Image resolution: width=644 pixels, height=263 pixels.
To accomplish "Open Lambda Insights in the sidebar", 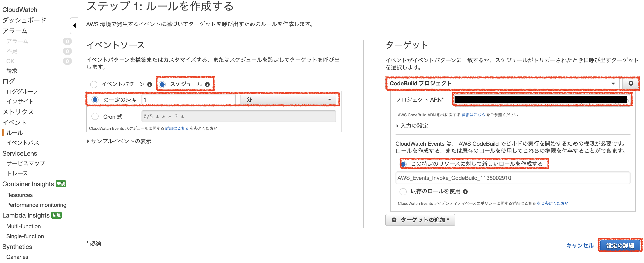I will click(x=26, y=215).
